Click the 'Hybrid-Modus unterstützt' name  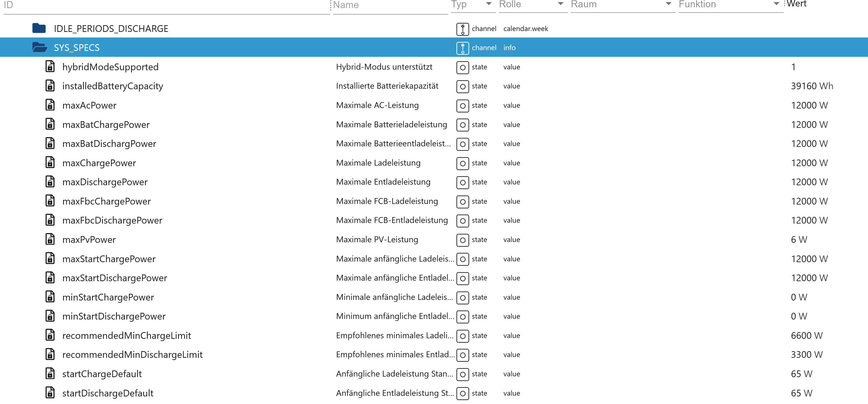(384, 67)
